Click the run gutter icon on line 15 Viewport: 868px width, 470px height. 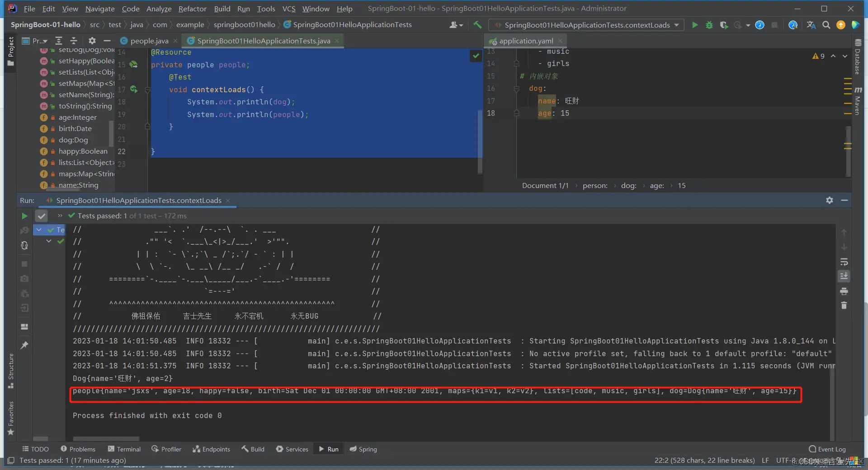[x=134, y=65]
